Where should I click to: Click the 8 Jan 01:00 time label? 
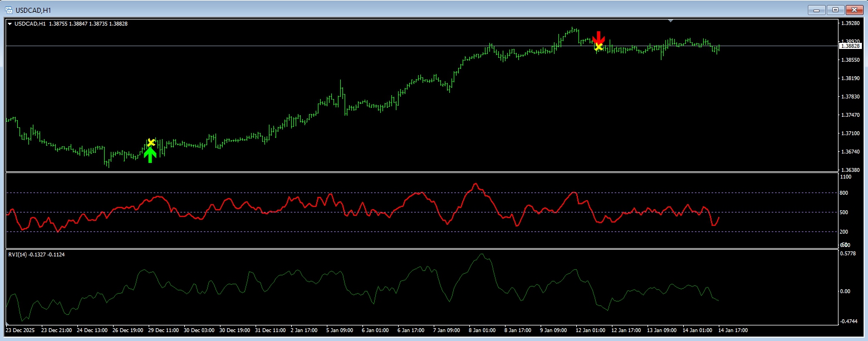tap(482, 330)
